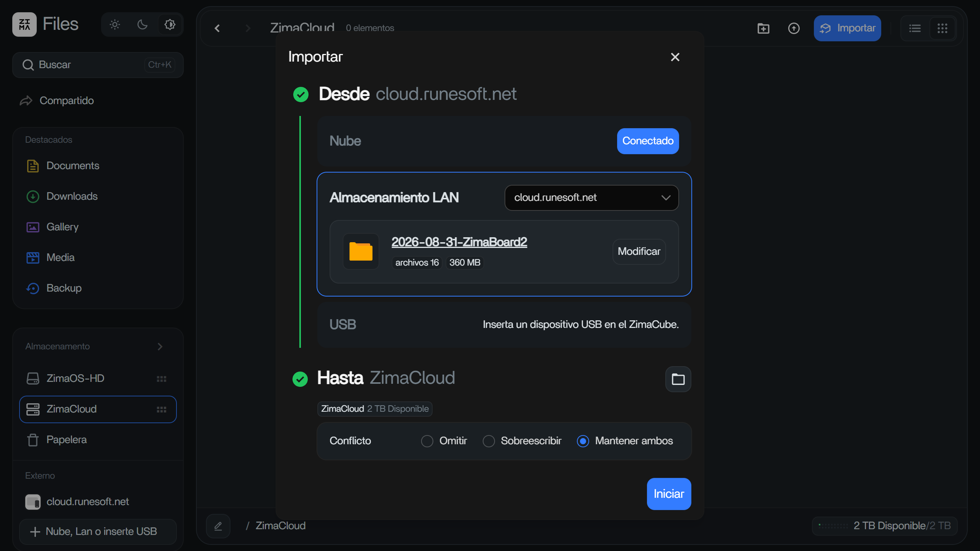Click the new folder icon in the toolbar

(x=763, y=28)
